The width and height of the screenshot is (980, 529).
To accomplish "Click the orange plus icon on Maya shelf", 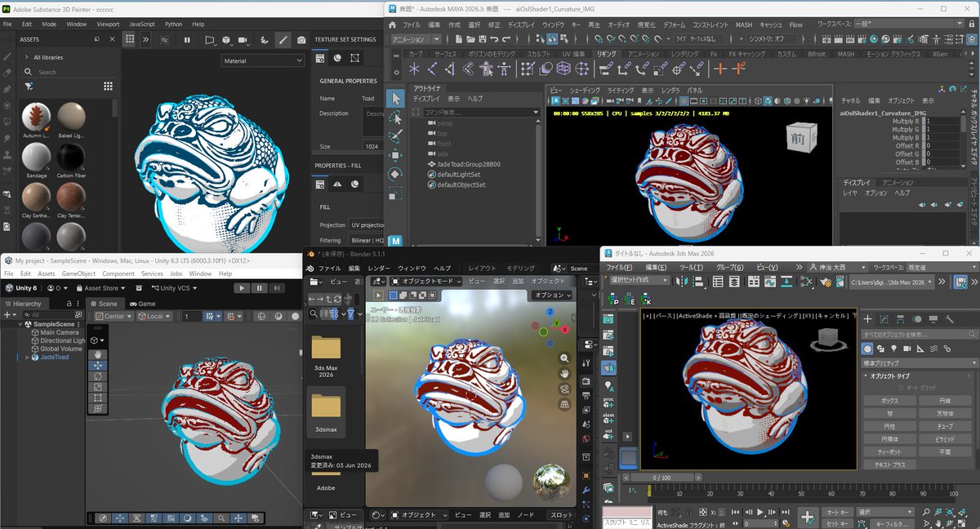I will tap(719, 69).
